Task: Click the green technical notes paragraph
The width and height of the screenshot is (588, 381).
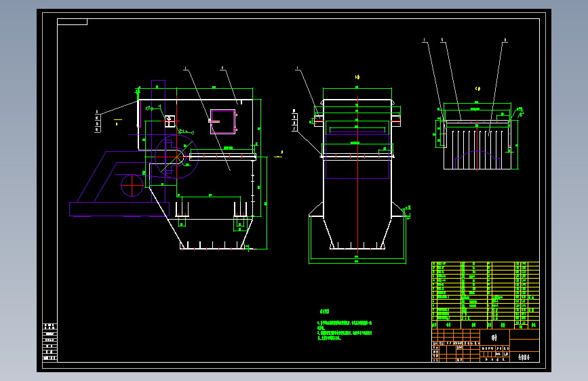Action: click(345, 330)
